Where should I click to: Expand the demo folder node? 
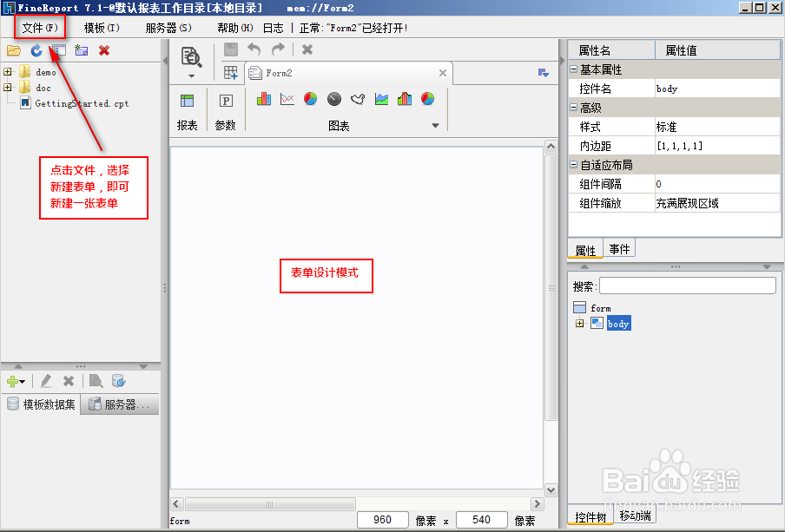pos(6,72)
